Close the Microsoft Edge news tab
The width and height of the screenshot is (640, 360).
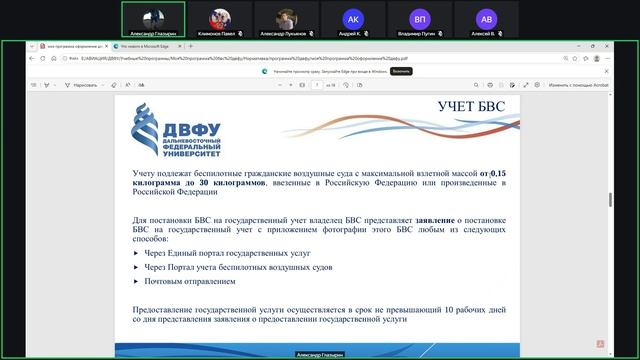click(x=180, y=47)
